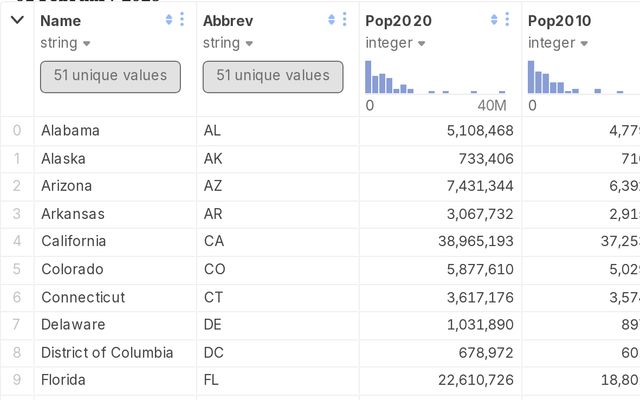The width and height of the screenshot is (640, 400).
Task: Open the Abbrev column three-dot menu
Action: [344, 20]
